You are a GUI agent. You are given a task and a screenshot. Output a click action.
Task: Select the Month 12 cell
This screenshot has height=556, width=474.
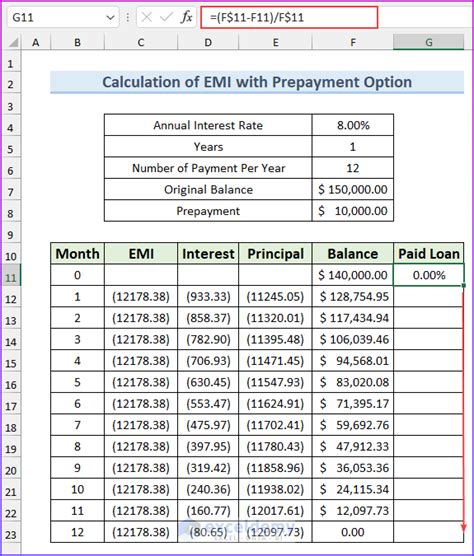[x=77, y=532]
